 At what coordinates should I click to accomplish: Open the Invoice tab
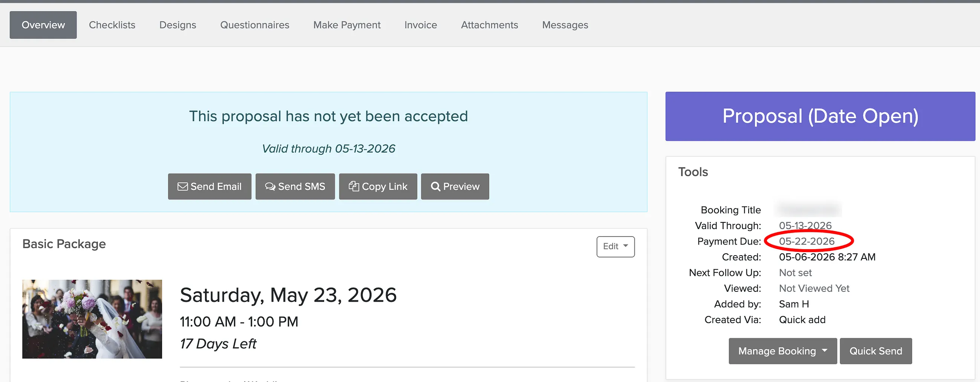[420, 25]
